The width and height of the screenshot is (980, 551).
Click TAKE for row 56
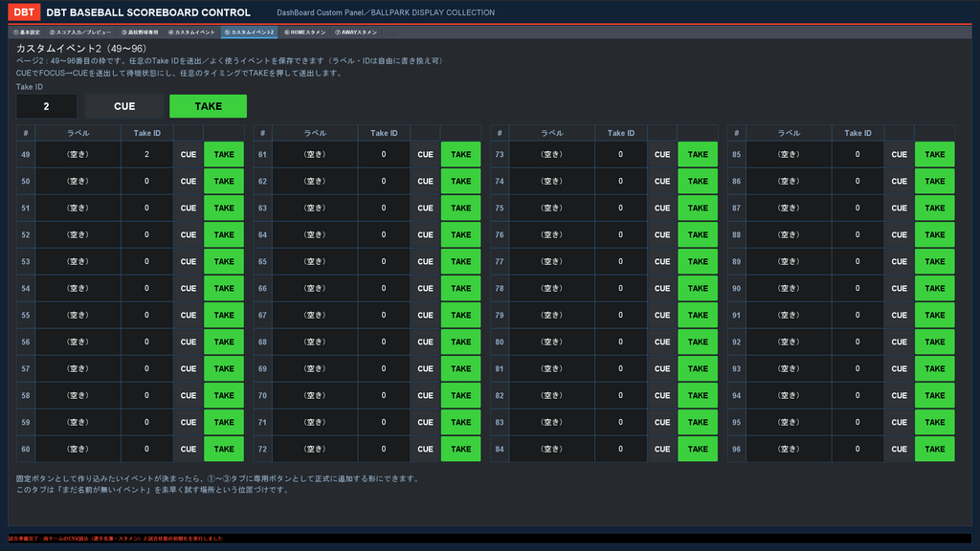point(224,342)
